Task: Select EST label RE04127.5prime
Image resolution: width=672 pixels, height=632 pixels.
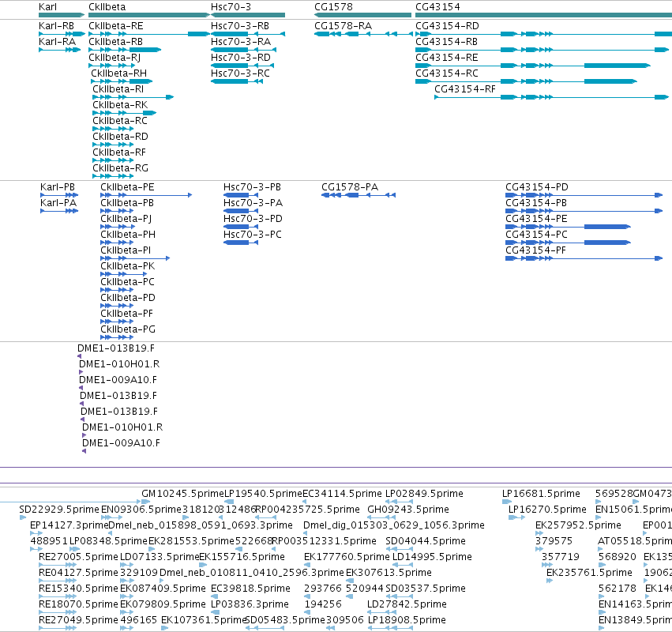Action: pos(78,574)
